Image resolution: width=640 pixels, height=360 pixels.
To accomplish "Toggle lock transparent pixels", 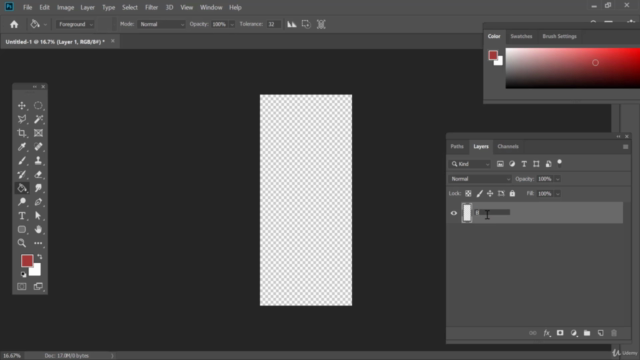I will 468,194.
